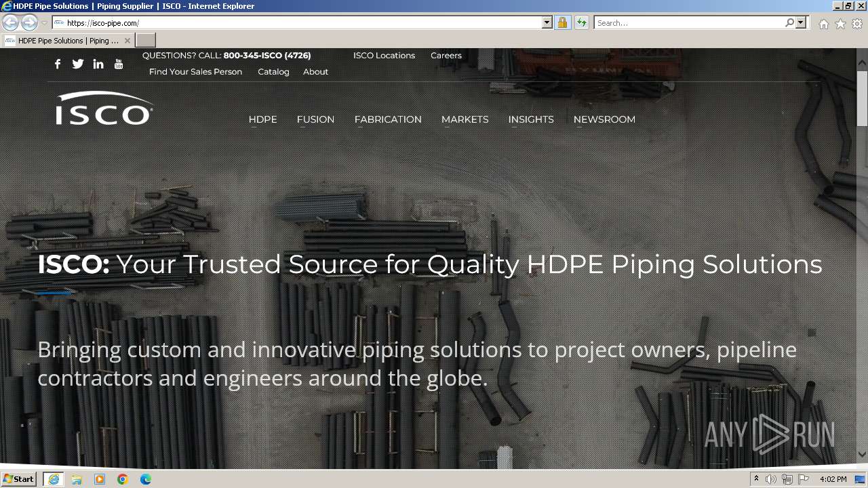
Task: Open ISCO's Facebook page icon
Action: pyautogui.click(x=58, y=64)
